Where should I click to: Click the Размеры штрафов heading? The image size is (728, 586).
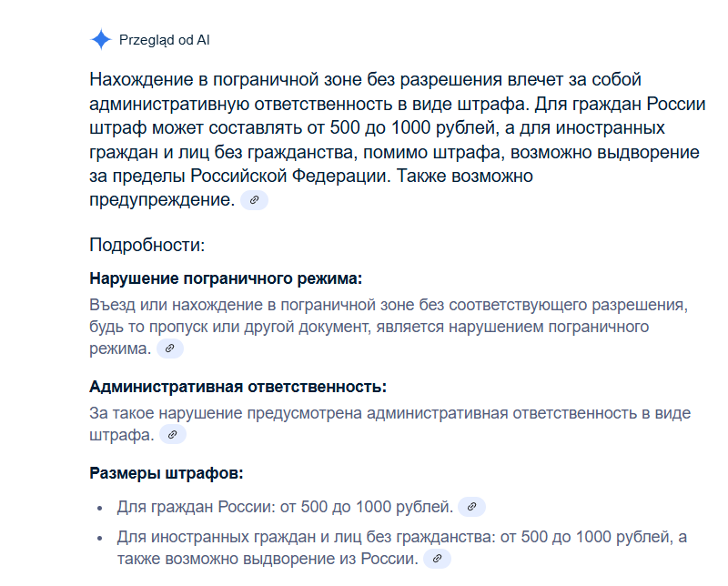[167, 473]
